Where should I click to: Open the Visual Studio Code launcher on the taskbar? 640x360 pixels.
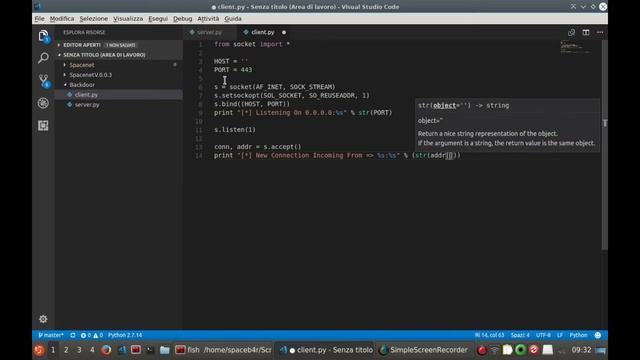122,350
